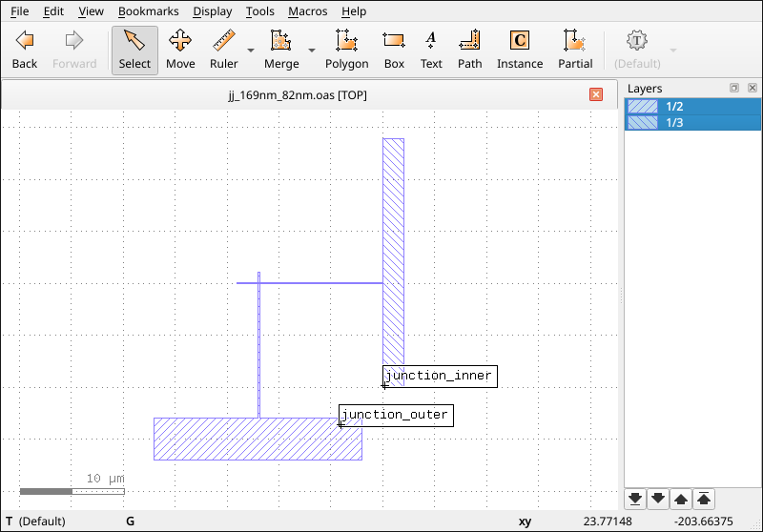Open the Bookmarks menu
This screenshot has height=532, width=763.
[149, 11]
